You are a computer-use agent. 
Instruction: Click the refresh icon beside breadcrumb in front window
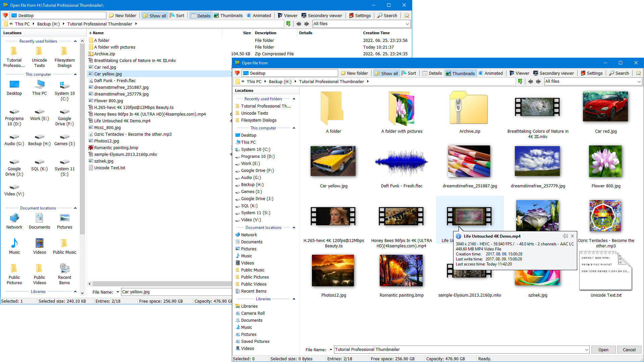[520, 81]
